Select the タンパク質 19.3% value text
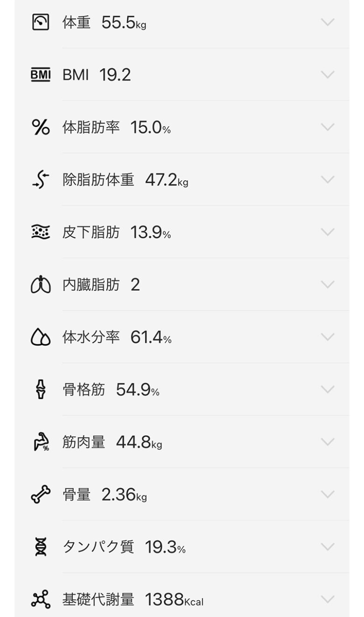Image resolution: width=364 pixels, height=617 pixels. click(x=165, y=547)
